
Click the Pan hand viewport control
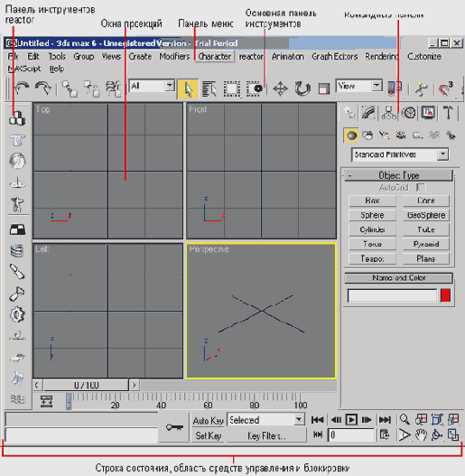point(421,435)
